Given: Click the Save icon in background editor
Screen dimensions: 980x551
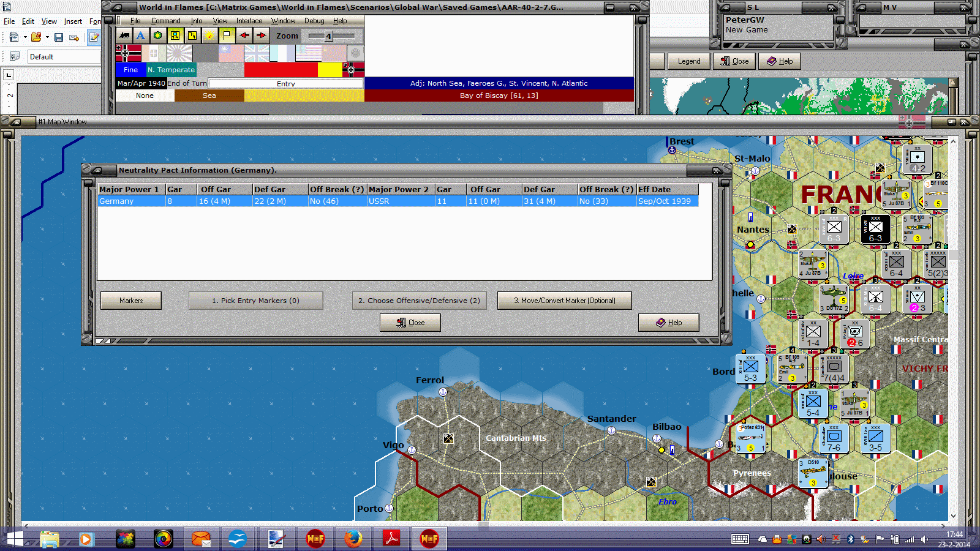Looking at the screenshot, I should coord(59,38).
